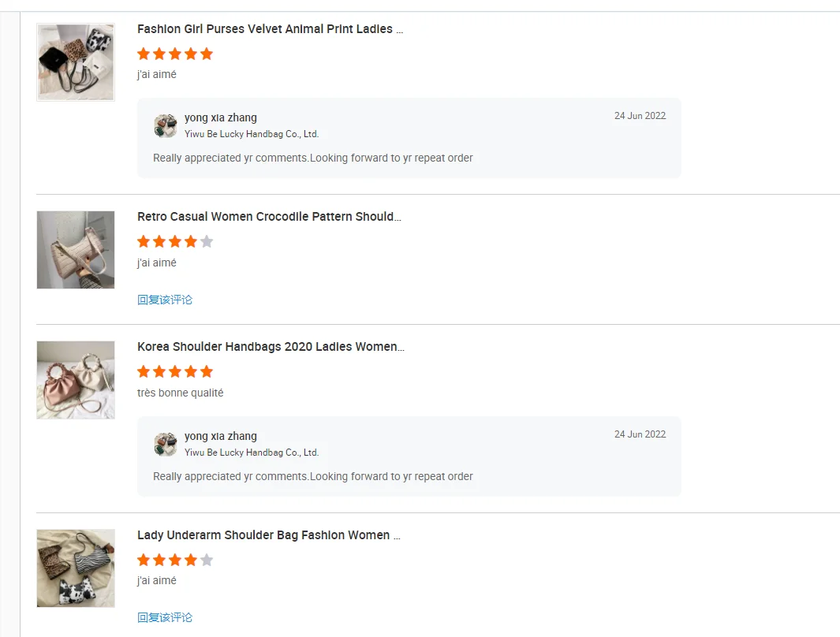Click the Lady Underarm Shoulder Bag title
Viewport: 840px width, 637px height.
(x=268, y=535)
